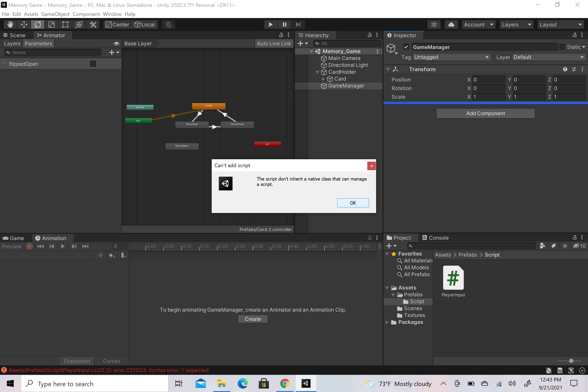Switch to the Console tab
Image resolution: width=588 pixels, height=392 pixels.
click(435, 238)
